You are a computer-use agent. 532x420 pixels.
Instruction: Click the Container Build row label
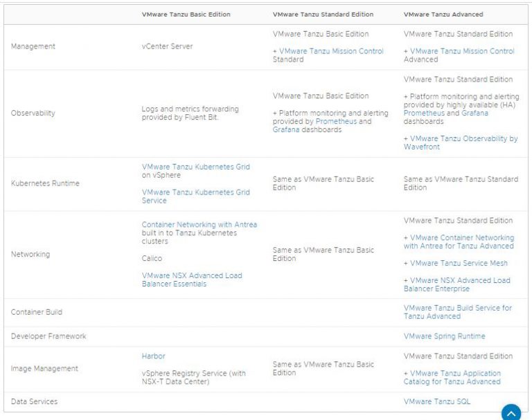[36, 312]
